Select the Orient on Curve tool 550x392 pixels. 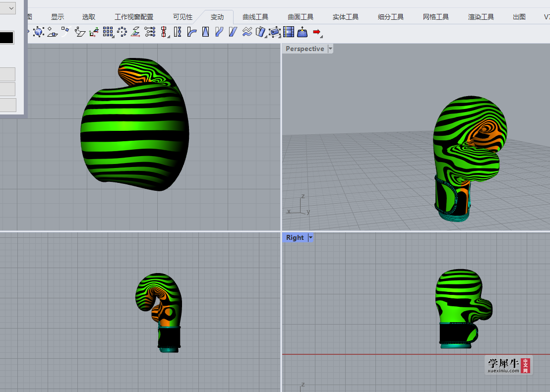(66, 32)
